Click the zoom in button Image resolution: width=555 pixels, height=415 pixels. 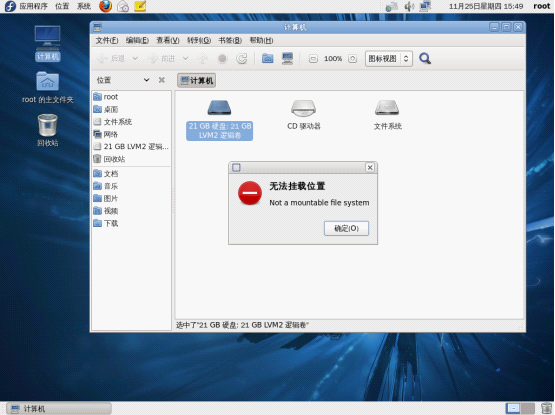[x=353, y=58]
